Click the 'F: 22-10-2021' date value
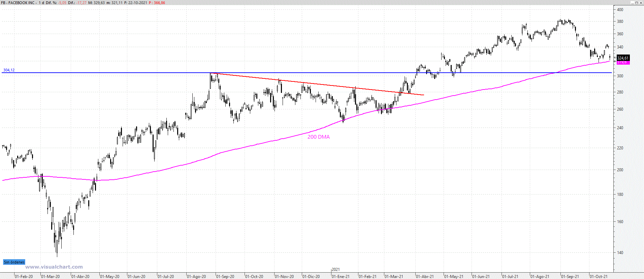The width and height of the screenshot is (644, 279). pos(136,3)
